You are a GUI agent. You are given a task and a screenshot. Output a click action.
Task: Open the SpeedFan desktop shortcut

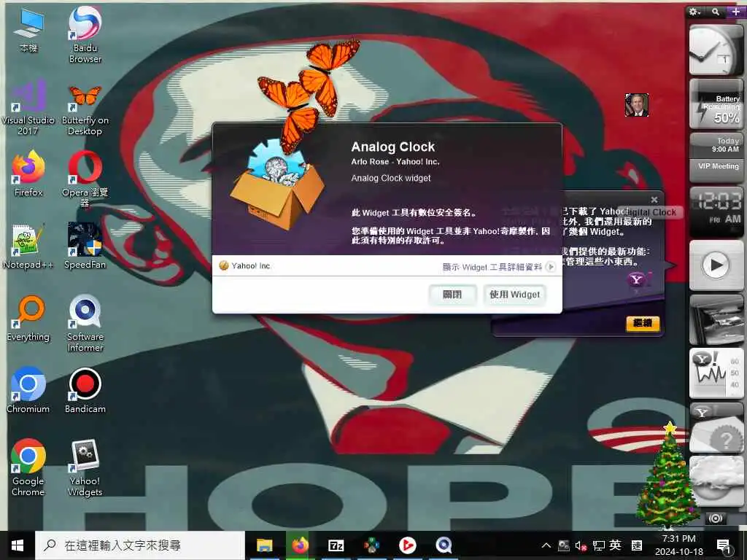point(85,246)
